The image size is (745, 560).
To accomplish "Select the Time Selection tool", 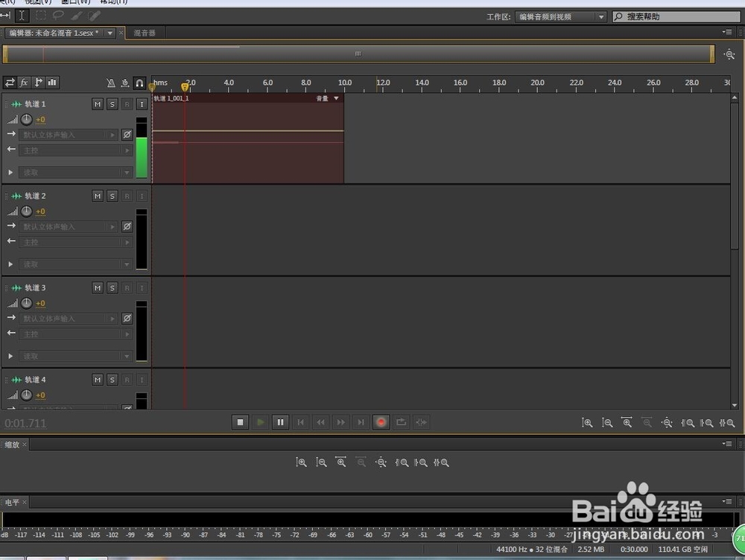I will tap(22, 16).
